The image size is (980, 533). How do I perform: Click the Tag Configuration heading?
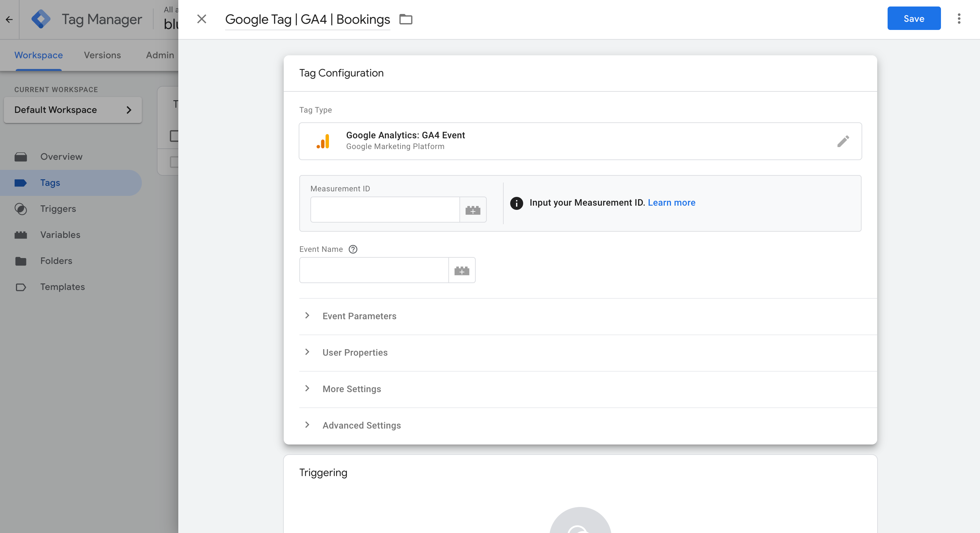[x=341, y=73]
